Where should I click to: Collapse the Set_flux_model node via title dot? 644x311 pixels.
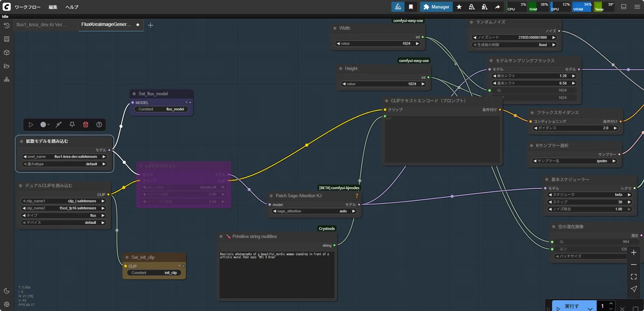pos(134,94)
